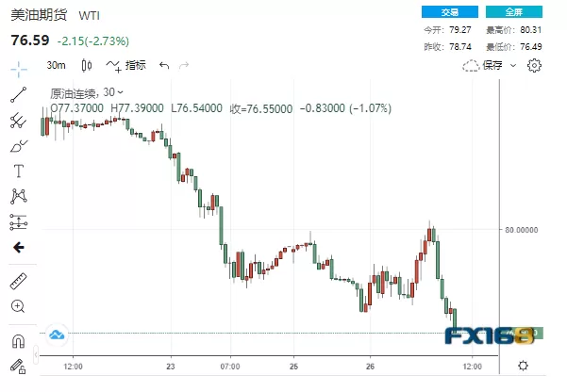This screenshot has height=392, width=567.
Task: Undo the last chart action
Action: (x=164, y=65)
